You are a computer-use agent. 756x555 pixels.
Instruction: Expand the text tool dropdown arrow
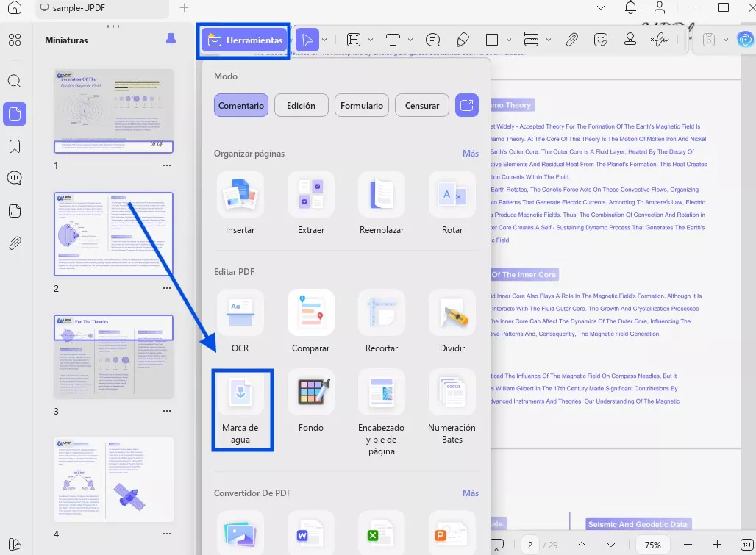[x=410, y=40]
